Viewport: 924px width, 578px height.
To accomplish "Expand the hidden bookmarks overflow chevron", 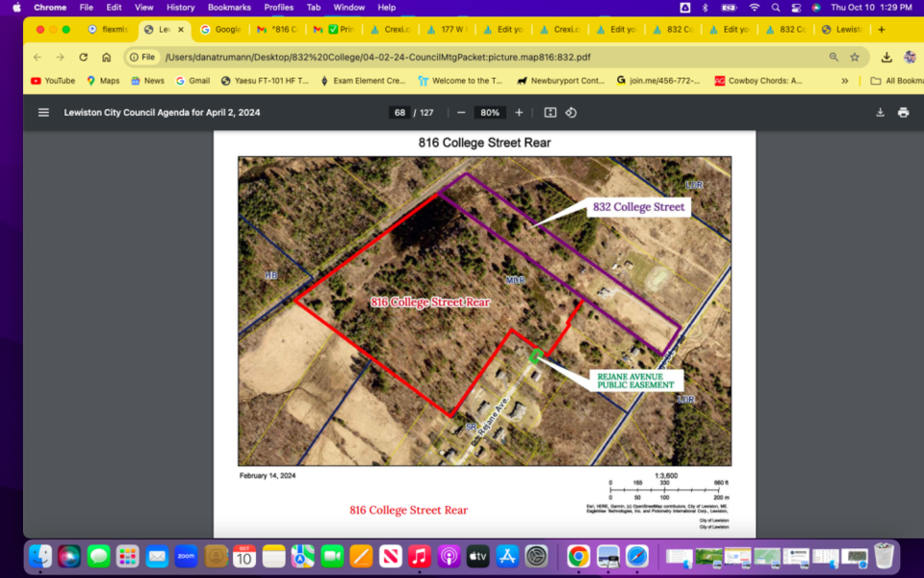I will click(845, 81).
